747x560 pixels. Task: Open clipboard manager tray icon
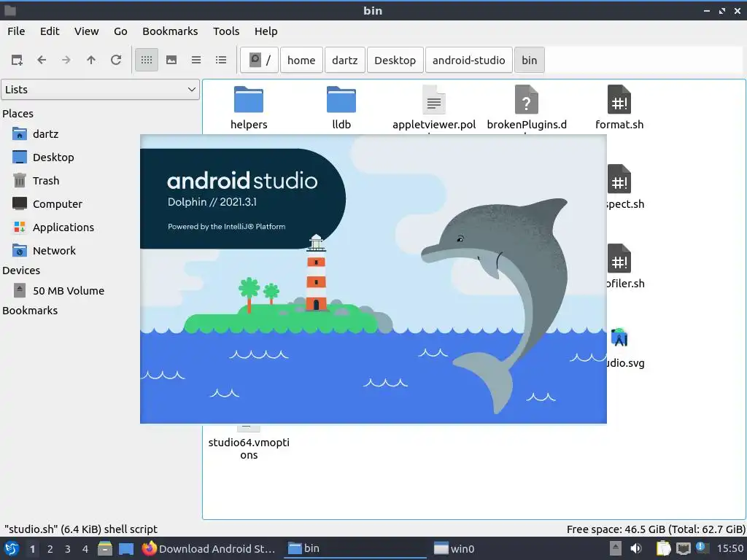[x=663, y=549]
